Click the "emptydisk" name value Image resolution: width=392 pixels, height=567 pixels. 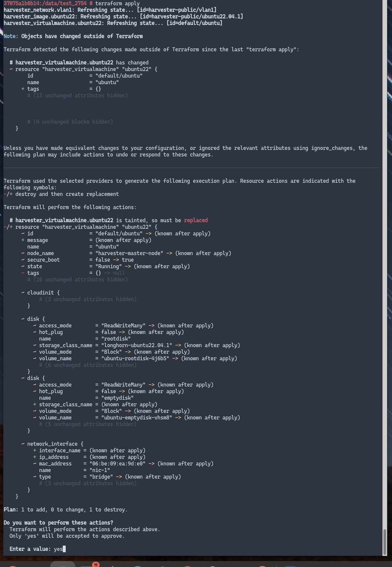(x=117, y=398)
